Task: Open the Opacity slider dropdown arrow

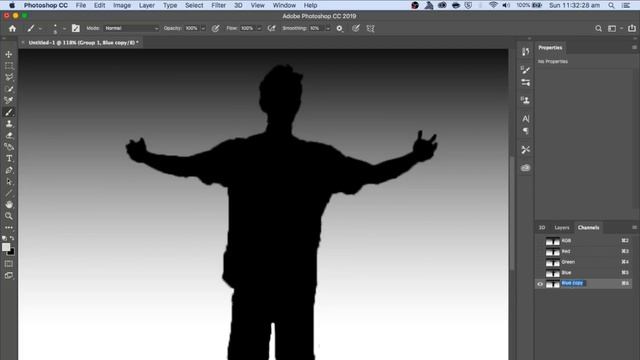Action: click(203, 29)
